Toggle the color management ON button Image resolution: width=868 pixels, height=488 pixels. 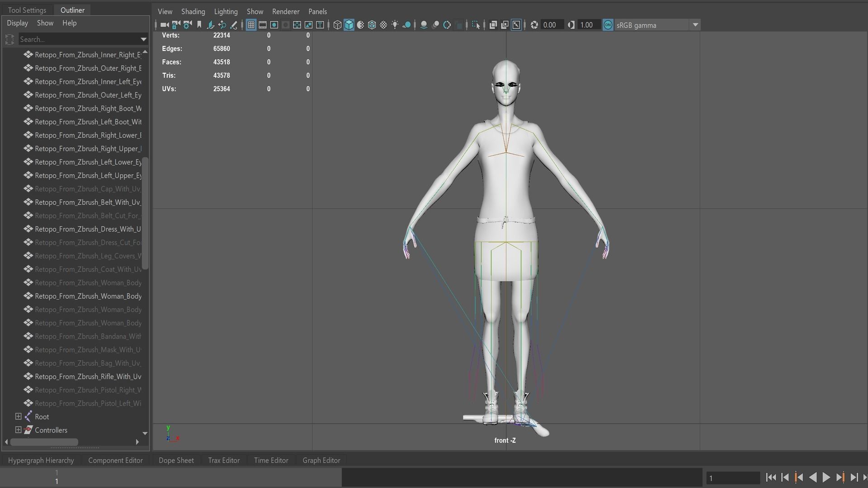[x=608, y=25]
